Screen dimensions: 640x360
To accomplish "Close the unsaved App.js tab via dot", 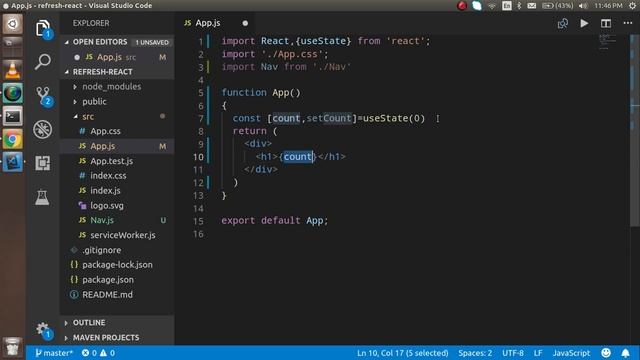I will [x=245, y=23].
